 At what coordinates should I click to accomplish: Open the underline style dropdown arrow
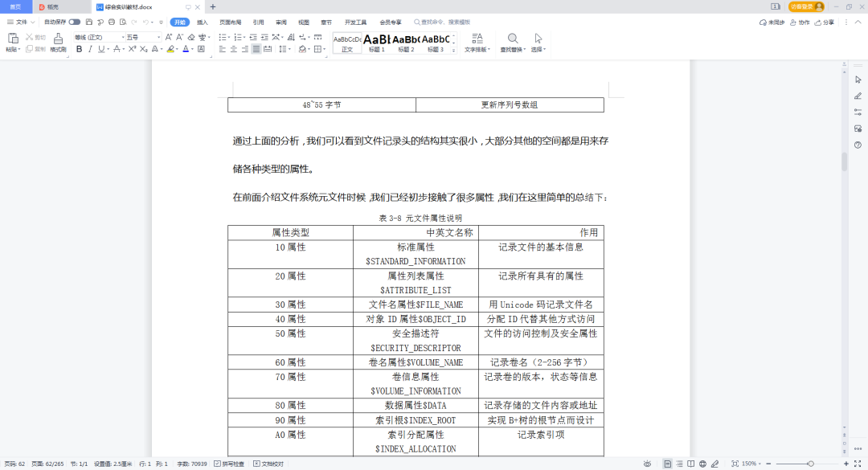coord(108,49)
